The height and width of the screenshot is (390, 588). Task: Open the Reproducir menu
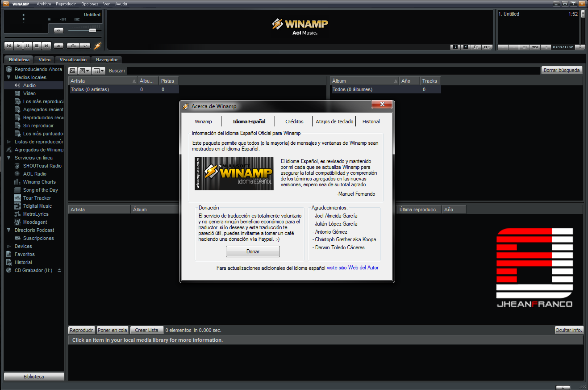pyautogui.click(x=66, y=4)
